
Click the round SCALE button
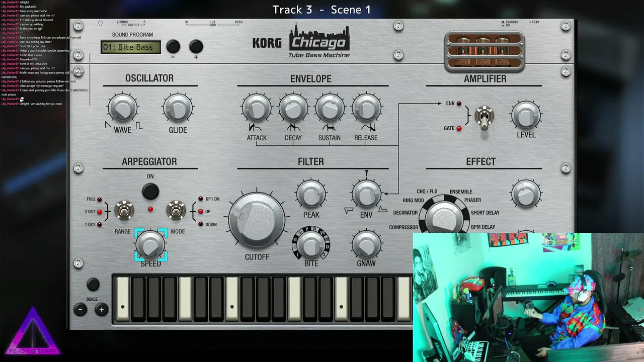coord(93,285)
